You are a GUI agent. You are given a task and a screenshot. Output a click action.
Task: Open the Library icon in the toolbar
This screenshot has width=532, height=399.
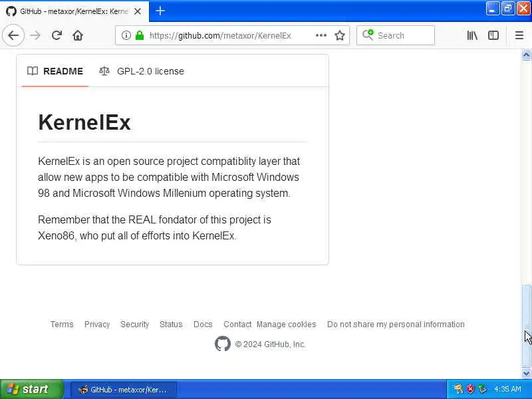click(x=472, y=35)
